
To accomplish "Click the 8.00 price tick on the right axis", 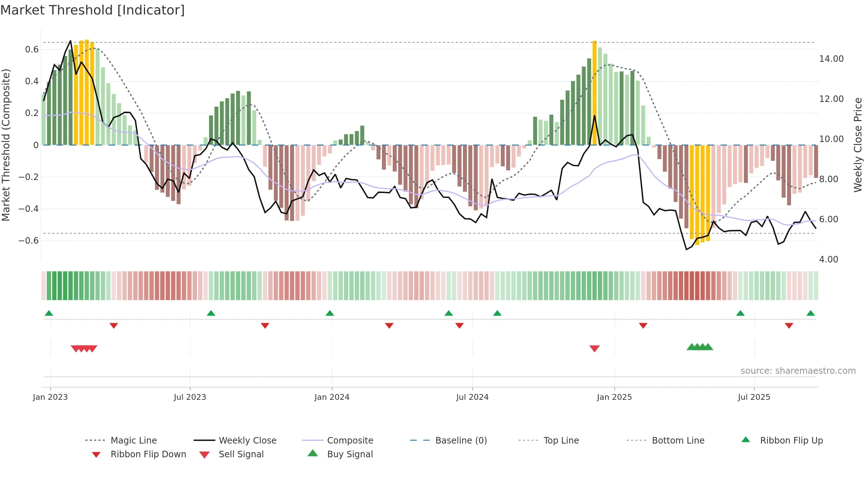I will (x=829, y=179).
